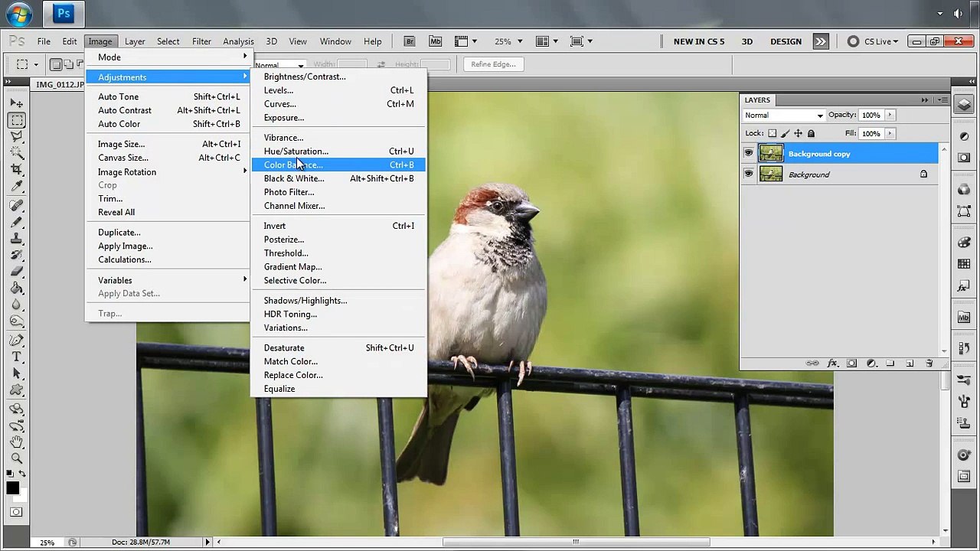Select the History Brush tool
Screen dimensions: 980x551
tap(17, 256)
